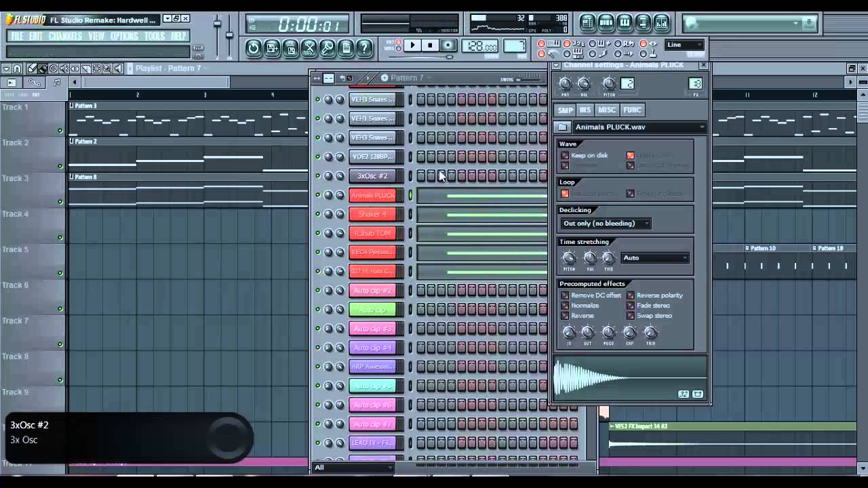Open the Piano Roll view icon

(625, 23)
